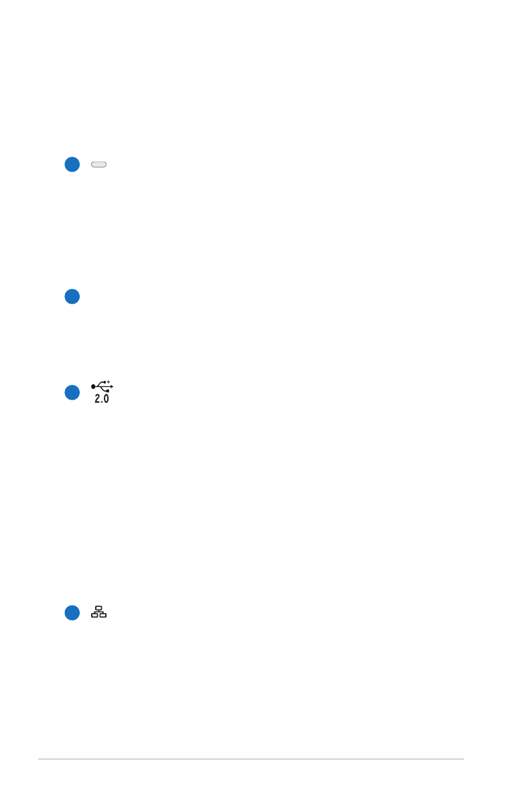
Task: Click the LAN network port icon
Action: (x=98, y=612)
